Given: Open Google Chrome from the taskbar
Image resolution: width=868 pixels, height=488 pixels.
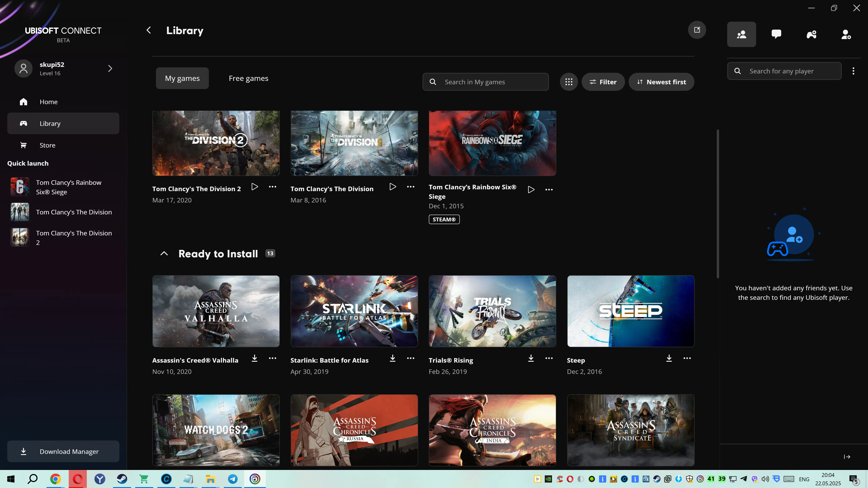Looking at the screenshot, I should (x=55, y=479).
